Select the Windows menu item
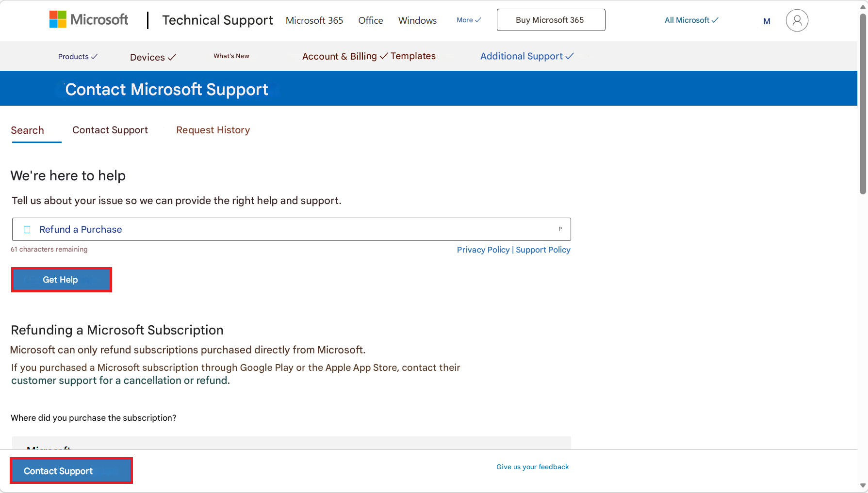Image resolution: width=868 pixels, height=493 pixels. click(x=417, y=20)
